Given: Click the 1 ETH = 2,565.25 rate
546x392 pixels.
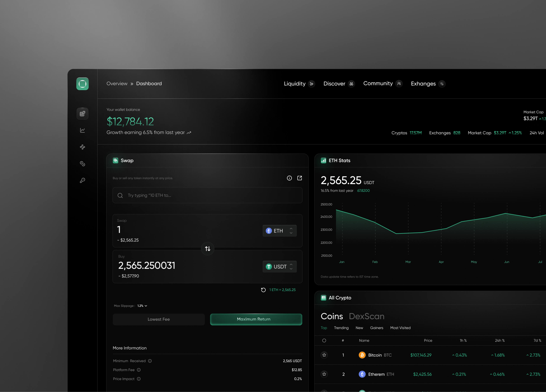Looking at the screenshot, I should (x=282, y=290).
